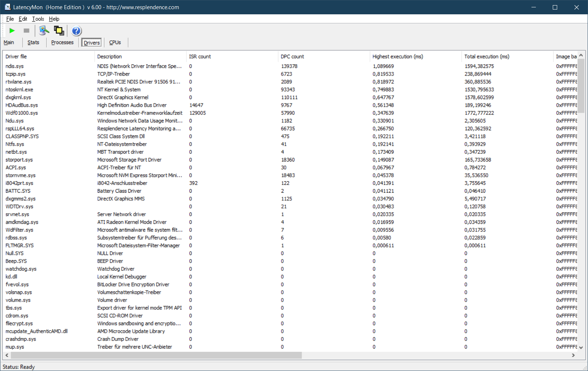Screen dimensions: 588x371
Task: Open the Help menu
Action: [54, 19]
